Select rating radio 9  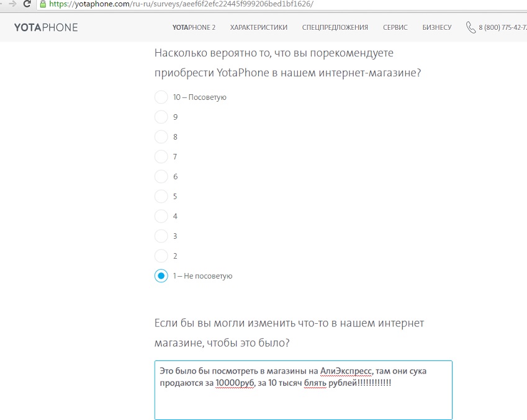tap(161, 117)
